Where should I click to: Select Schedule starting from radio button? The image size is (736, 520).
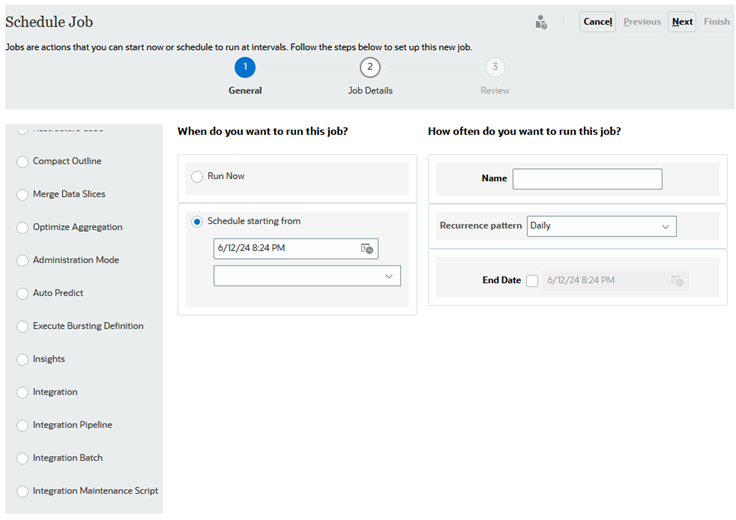197,222
